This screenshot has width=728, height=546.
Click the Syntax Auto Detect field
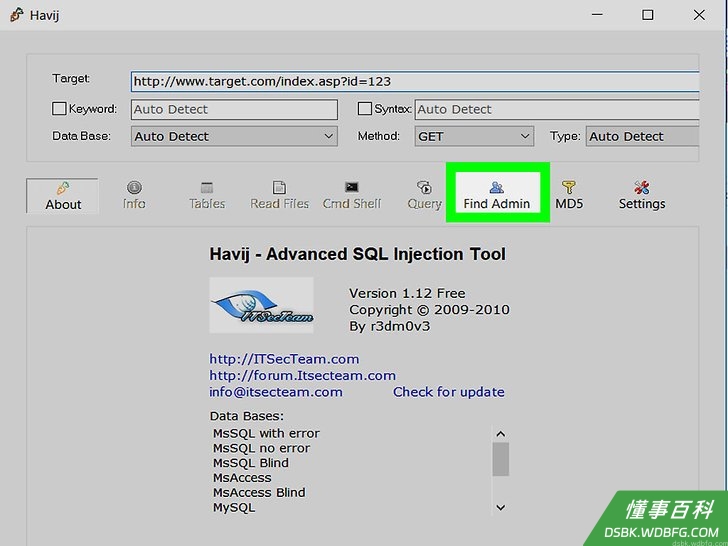557,110
